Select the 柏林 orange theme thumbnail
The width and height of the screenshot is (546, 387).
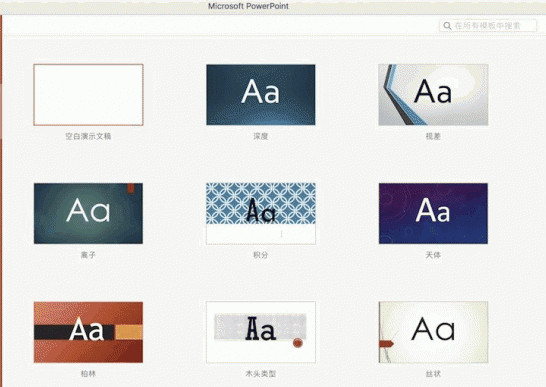(x=88, y=332)
